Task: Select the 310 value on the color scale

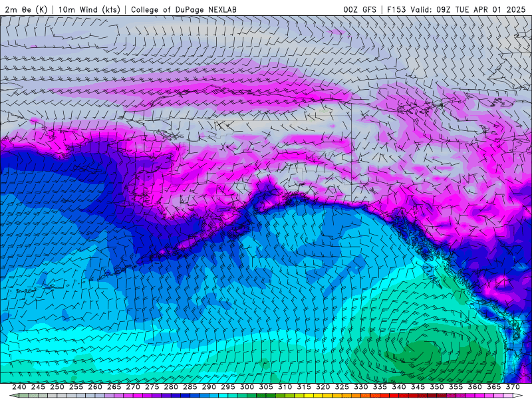Action: [x=285, y=387]
